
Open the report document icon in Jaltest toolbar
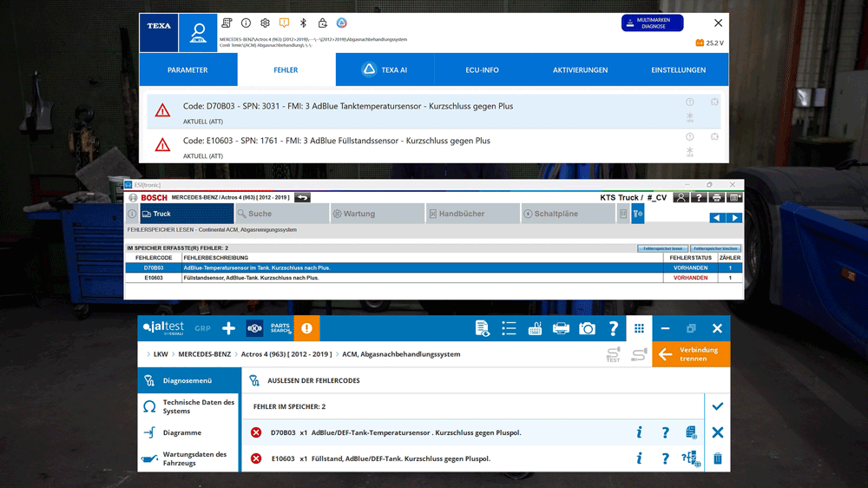[x=482, y=328]
